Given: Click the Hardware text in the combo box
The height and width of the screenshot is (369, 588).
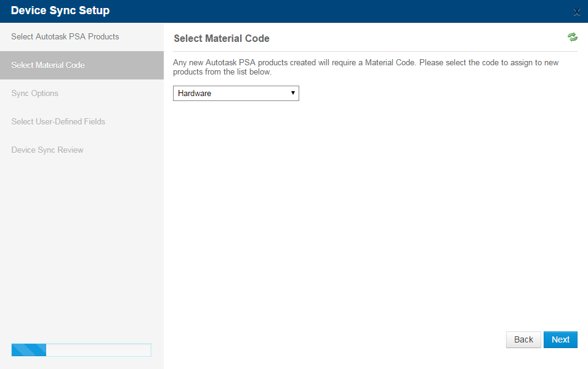Looking at the screenshot, I should [194, 93].
